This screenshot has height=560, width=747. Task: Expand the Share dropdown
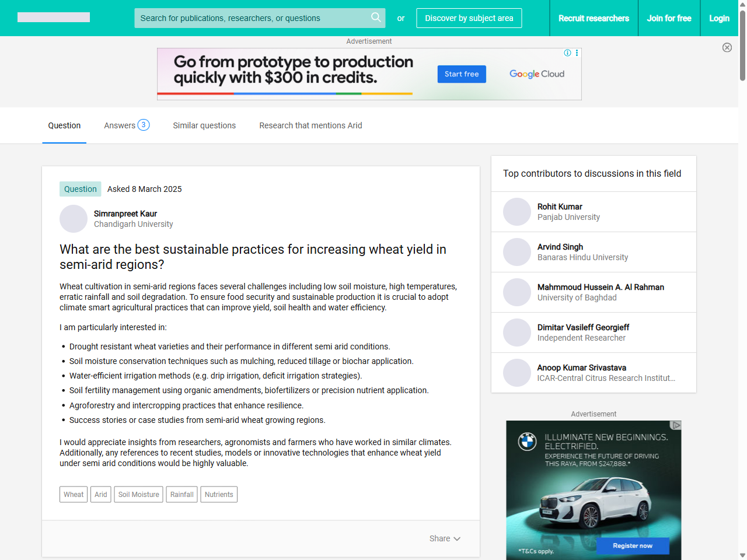(x=445, y=538)
